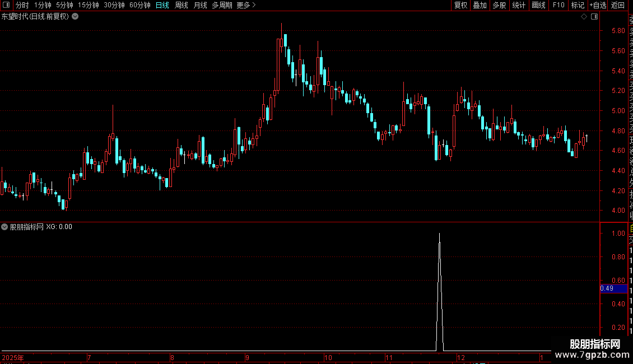633x364 pixels.
Task: Open 多周期 multi-period view
Action: click(222, 5)
